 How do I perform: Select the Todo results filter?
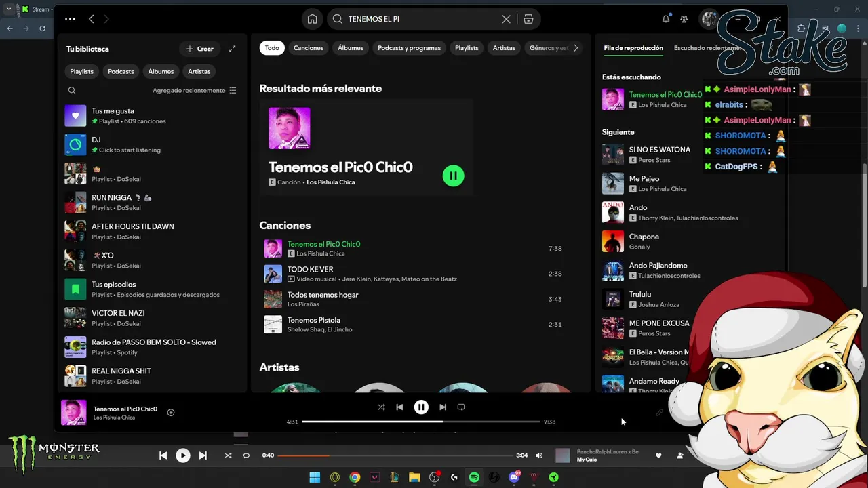(x=272, y=48)
